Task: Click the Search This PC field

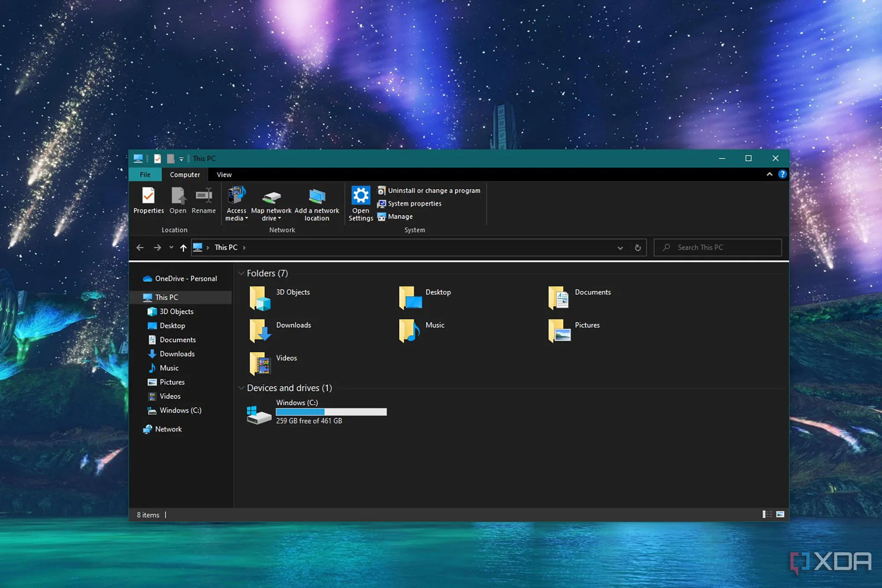Action: (x=718, y=247)
